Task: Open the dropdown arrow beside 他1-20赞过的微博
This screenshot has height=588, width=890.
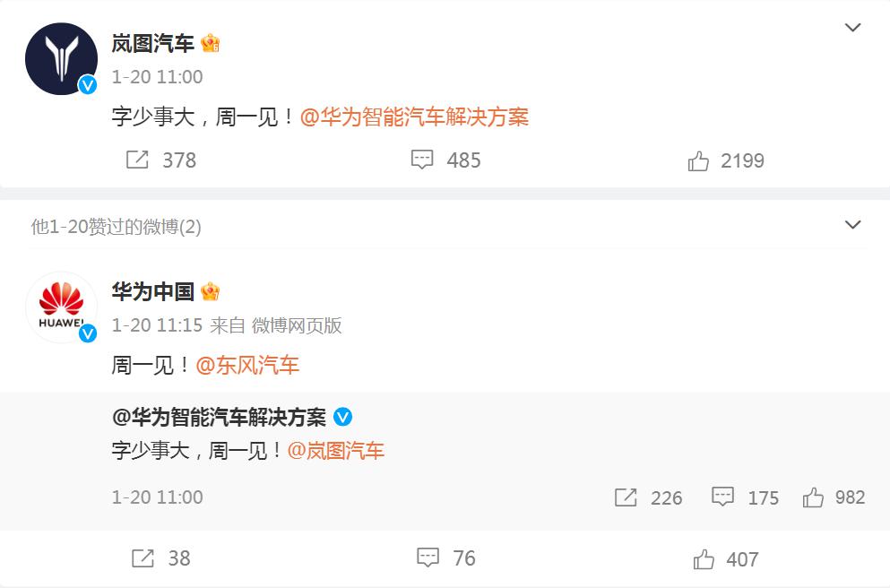Action: click(853, 224)
